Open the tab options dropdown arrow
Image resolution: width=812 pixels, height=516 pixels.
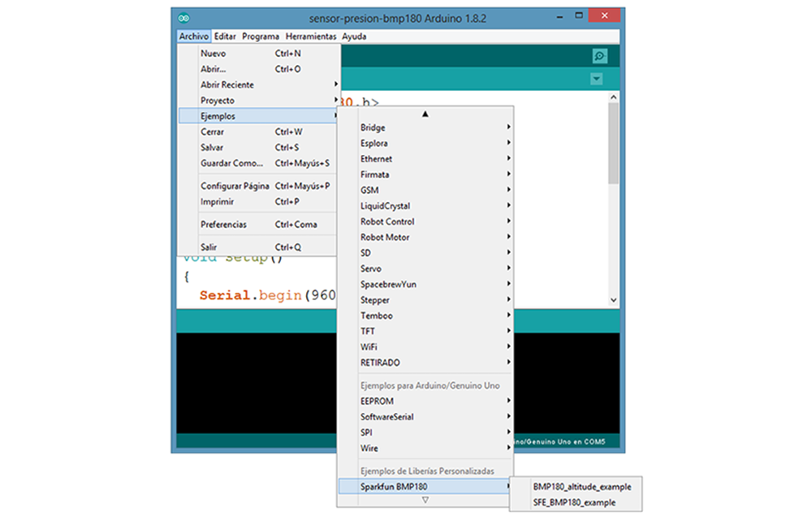pyautogui.click(x=597, y=79)
